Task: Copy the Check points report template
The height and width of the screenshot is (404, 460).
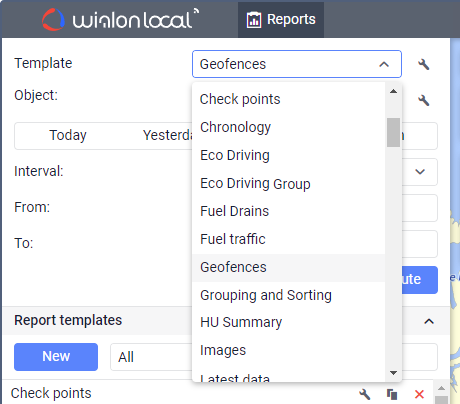Action: [x=392, y=394]
